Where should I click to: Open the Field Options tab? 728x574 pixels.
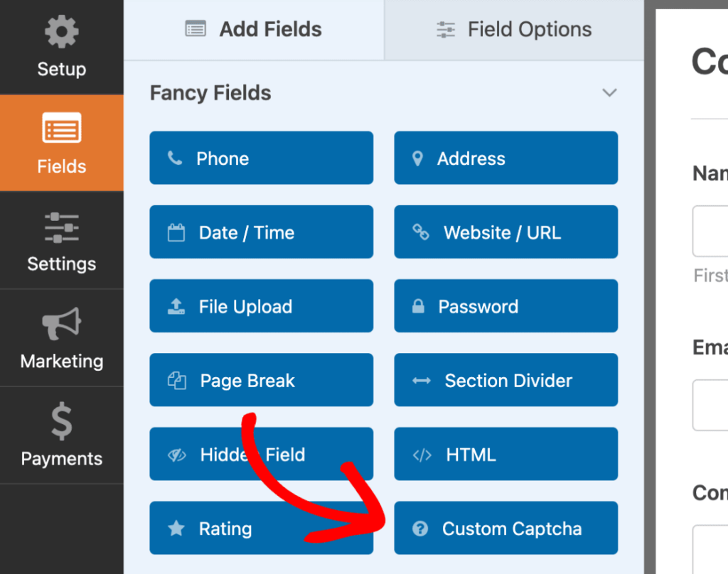pyautogui.click(x=513, y=29)
